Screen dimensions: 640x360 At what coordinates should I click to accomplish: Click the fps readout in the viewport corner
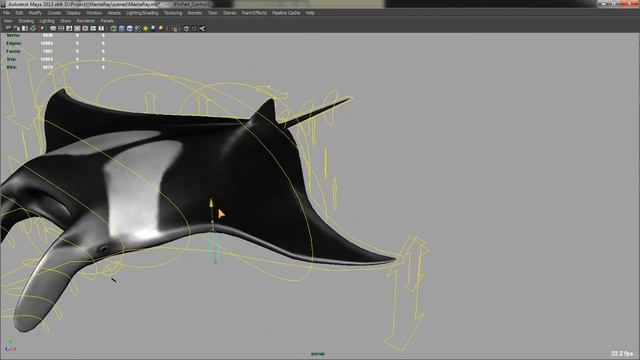point(622,353)
